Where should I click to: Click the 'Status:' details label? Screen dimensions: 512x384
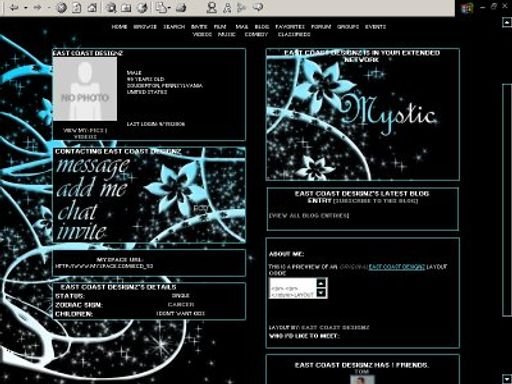[x=70, y=296]
